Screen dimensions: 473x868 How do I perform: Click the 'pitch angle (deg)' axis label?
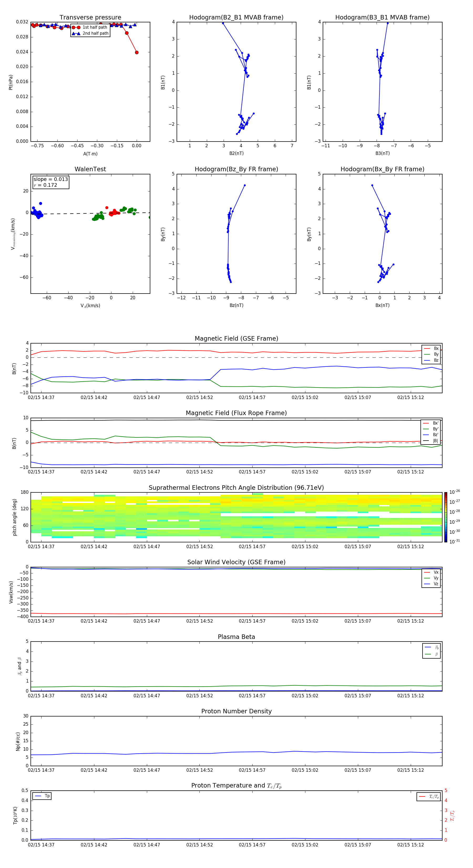[14, 517]
